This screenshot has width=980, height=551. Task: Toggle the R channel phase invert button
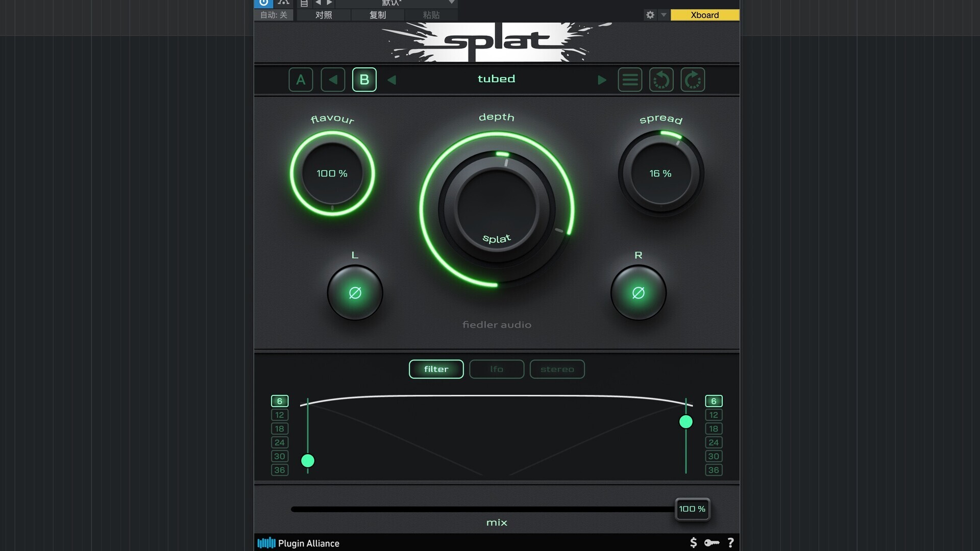639,293
